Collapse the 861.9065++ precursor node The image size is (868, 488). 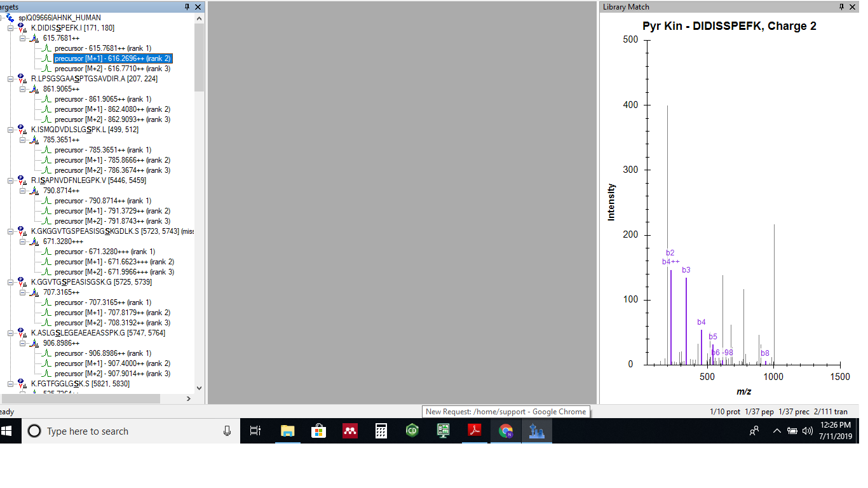click(23, 89)
